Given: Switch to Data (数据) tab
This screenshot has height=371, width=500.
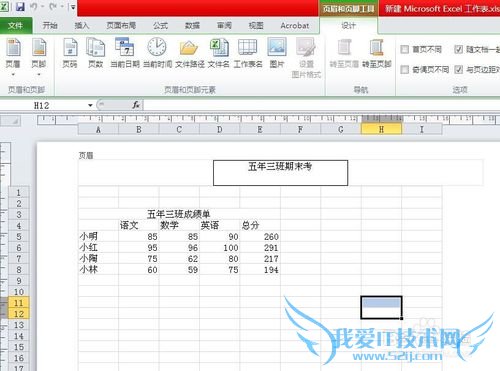Looking at the screenshot, I should pyautogui.click(x=192, y=26).
